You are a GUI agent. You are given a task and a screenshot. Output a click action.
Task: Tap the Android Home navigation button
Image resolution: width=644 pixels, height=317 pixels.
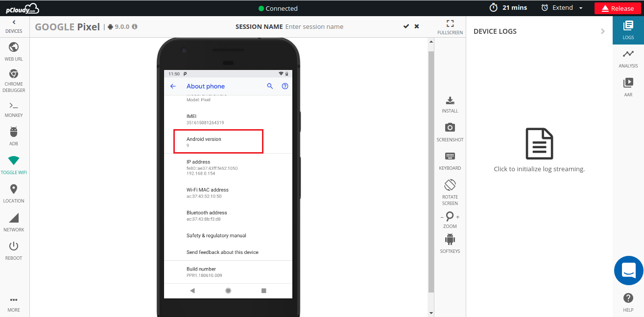coord(228,291)
